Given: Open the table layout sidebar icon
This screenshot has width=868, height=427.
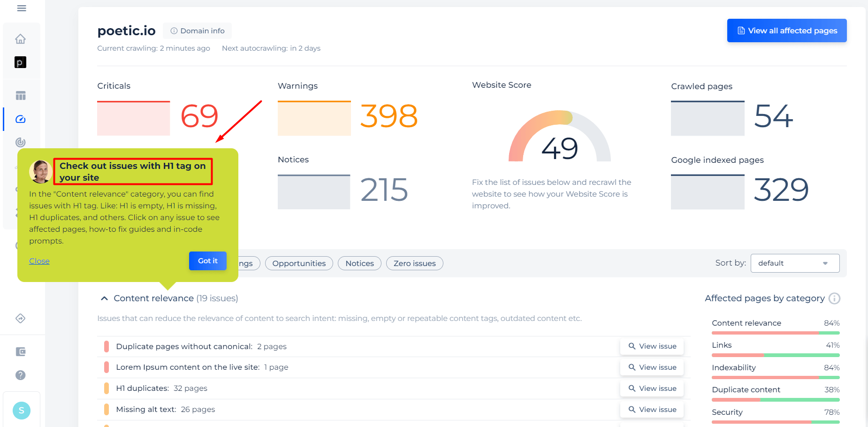Looking at the screenshot, I should point(21,96).
